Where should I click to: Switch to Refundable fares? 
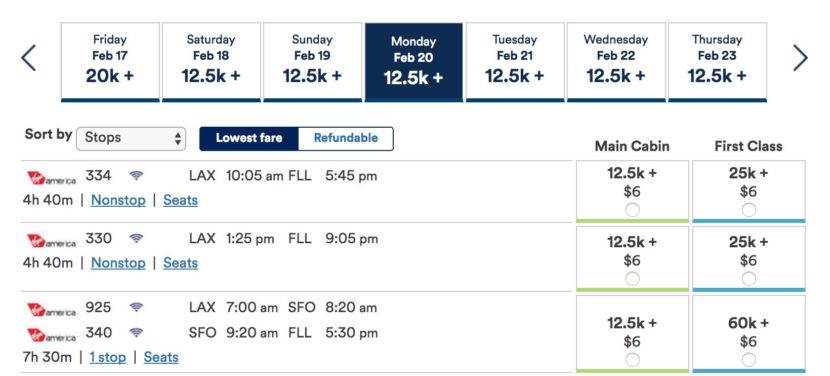346,138
